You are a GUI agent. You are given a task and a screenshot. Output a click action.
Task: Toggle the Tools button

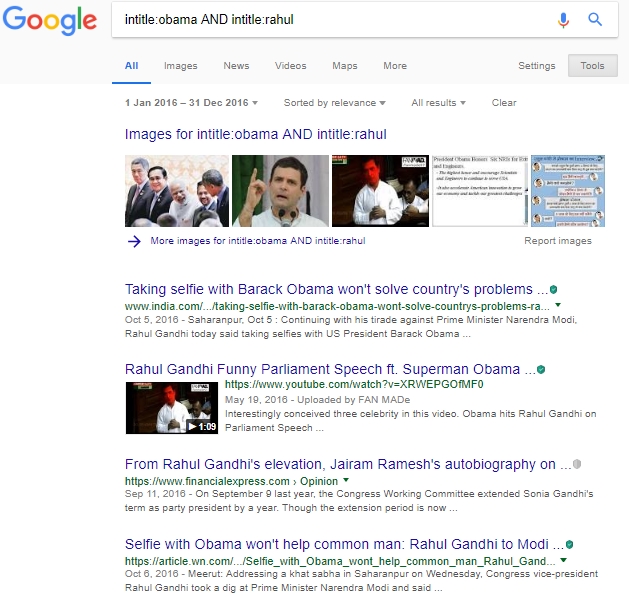pos(592,65)
